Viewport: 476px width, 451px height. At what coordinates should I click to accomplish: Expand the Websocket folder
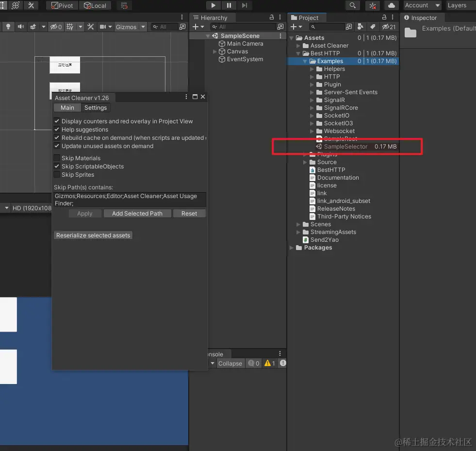(312, 131)
